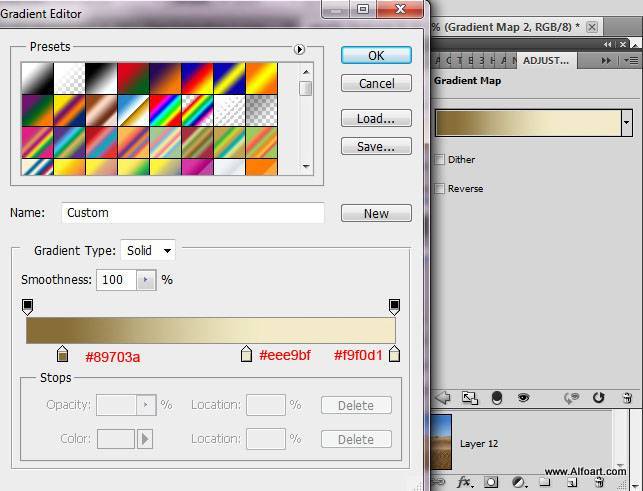Click the gradient Name text field
Image resolution: width=643 pixels, height=491 pixels.
tap(193, 213)
